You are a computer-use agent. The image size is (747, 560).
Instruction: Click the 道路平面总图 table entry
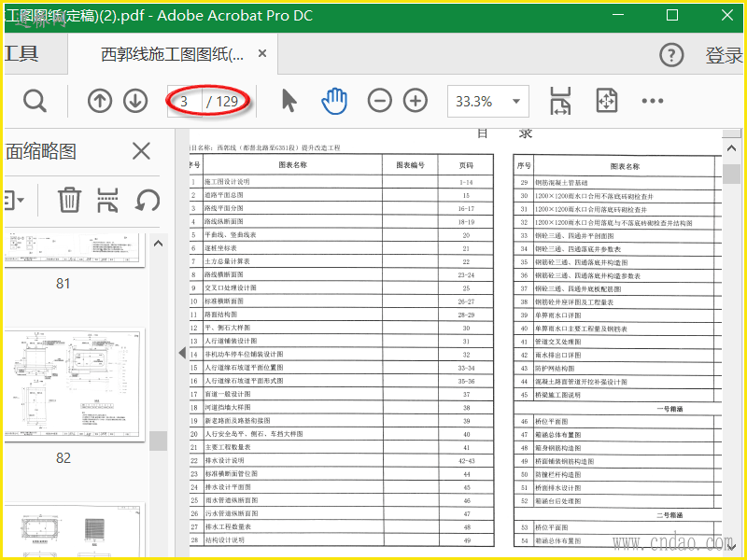point(224,195)
